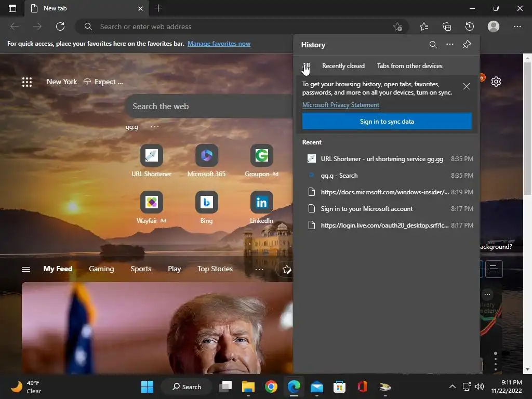Open gg.g - Search history entry
The image size is (532, 399).
point(387,176)
